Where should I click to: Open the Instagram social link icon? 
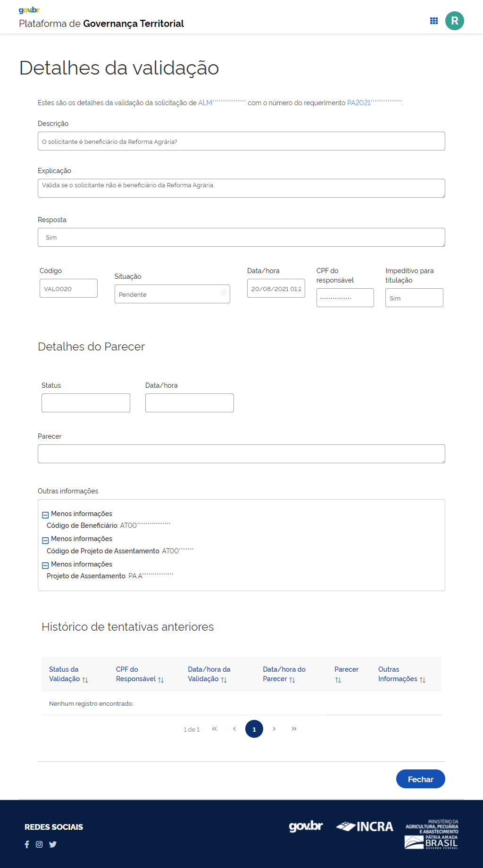tap(39, 844)
